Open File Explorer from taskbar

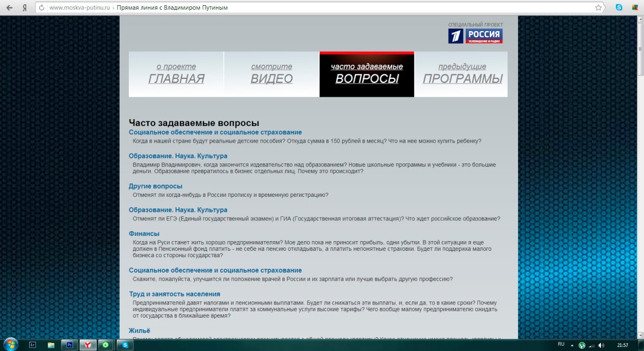[51, 345]
